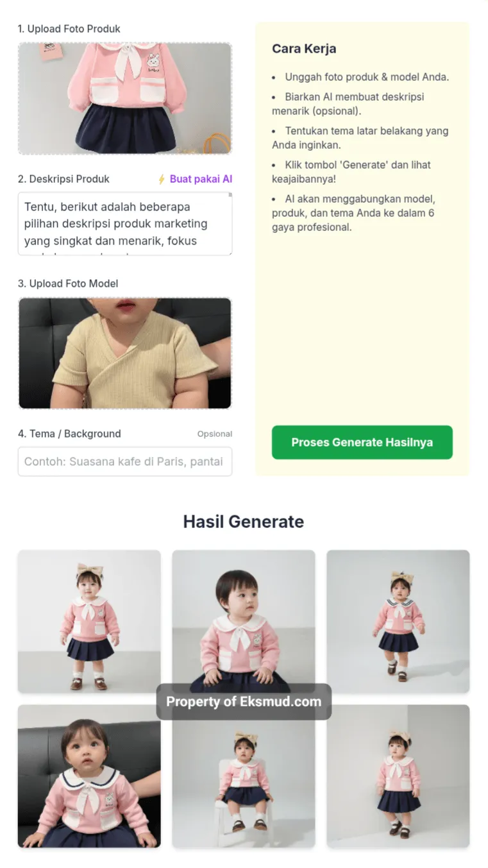Open generated side-view toddler image, bottom right

click(x=398, y=776)
